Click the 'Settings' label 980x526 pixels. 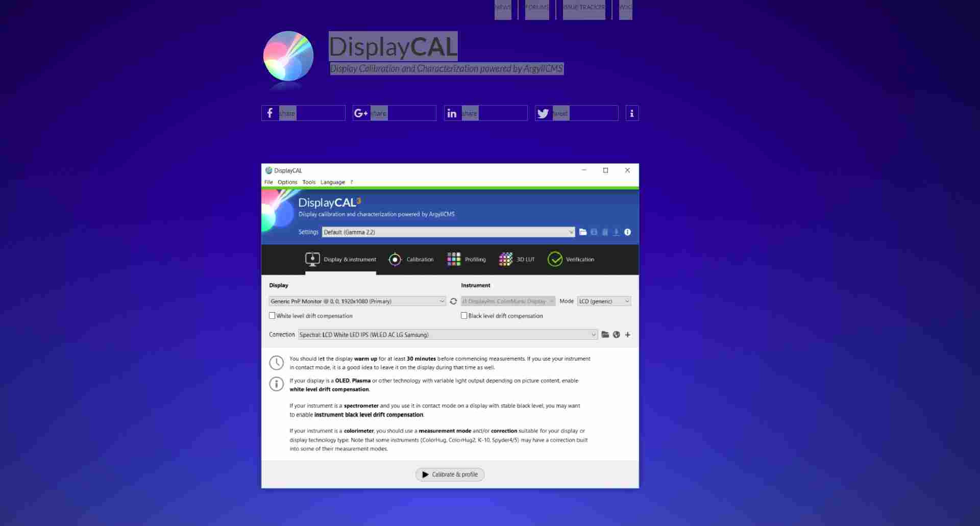[x=308, y=232]
